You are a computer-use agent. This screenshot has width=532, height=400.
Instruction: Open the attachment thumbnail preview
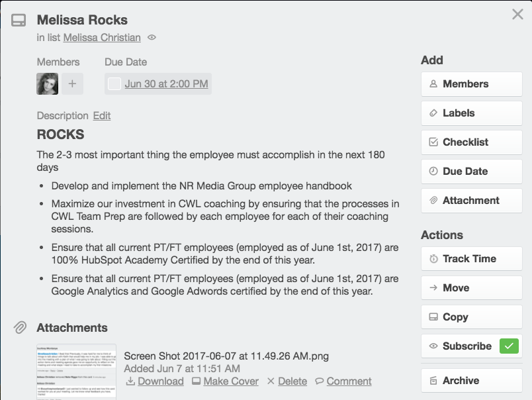tap(75, 370)
